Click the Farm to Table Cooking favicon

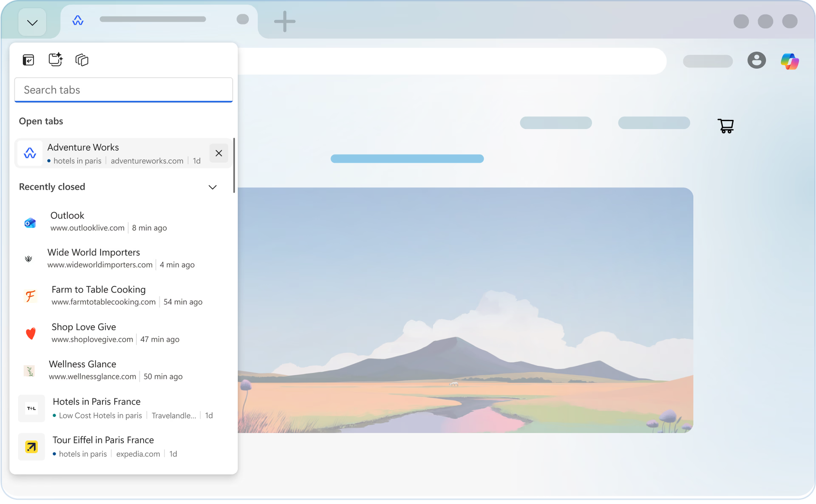coord(30,296)
